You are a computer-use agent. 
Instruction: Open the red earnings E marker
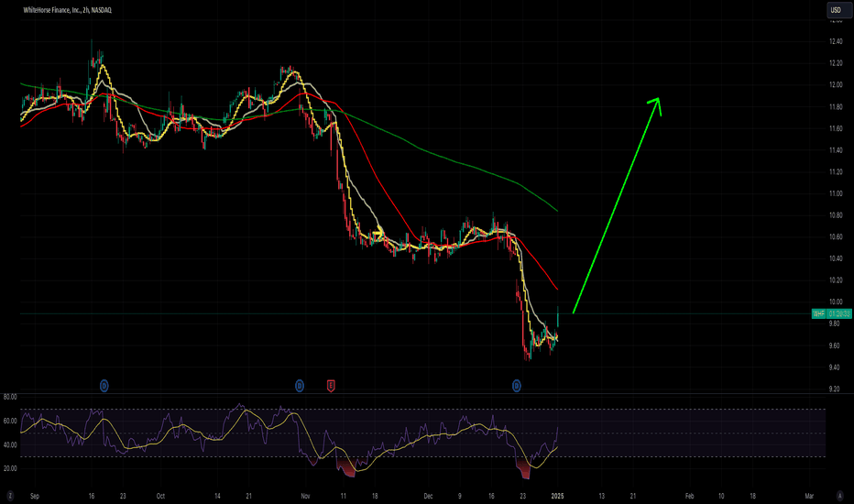331,386
